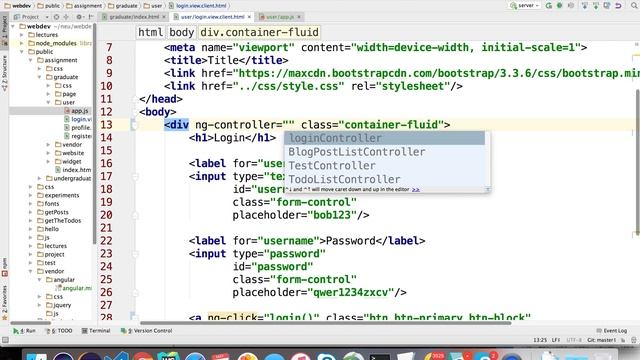Open the Structure side tool window
The height and width of the screenshot is (360, 640).
[x=4, y=73]
